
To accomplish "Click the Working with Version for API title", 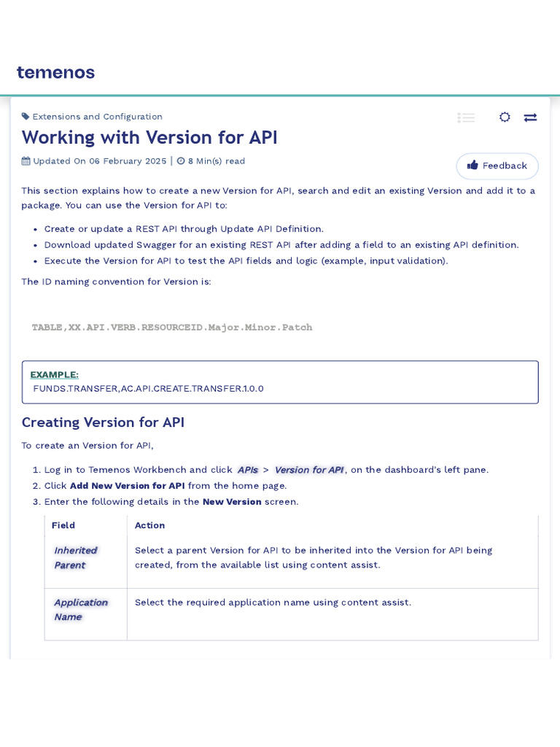I will (149, 137).
